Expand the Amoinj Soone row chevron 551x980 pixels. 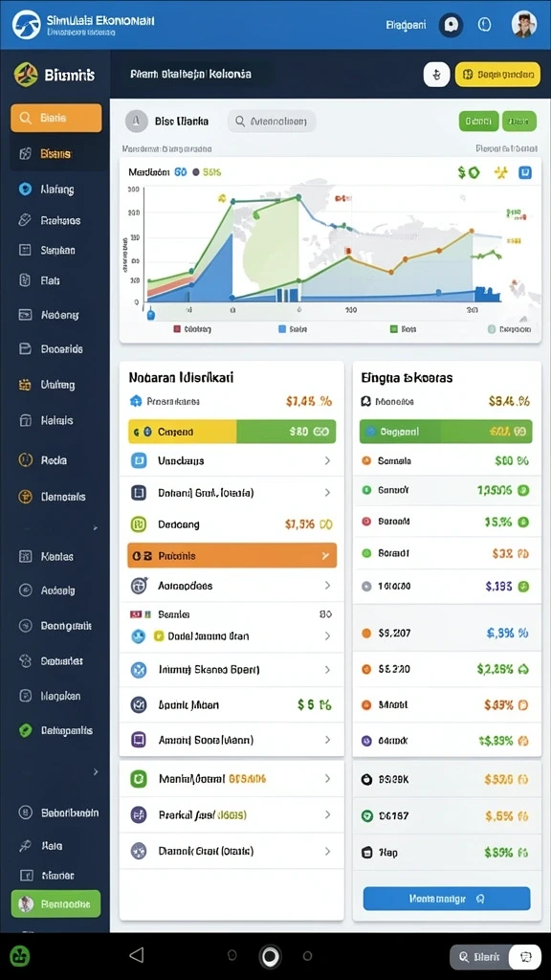(x=327, y=740)
